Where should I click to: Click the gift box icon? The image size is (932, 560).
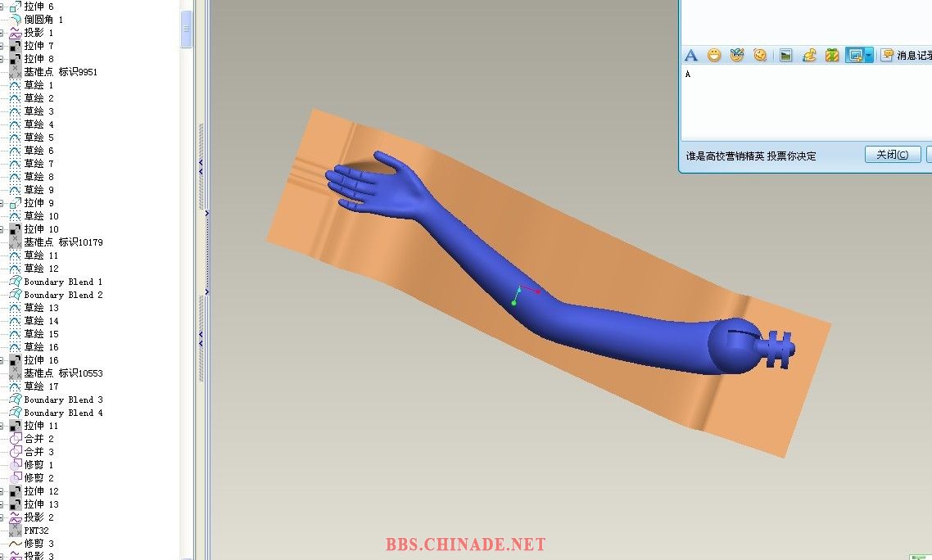coord(831,56)
